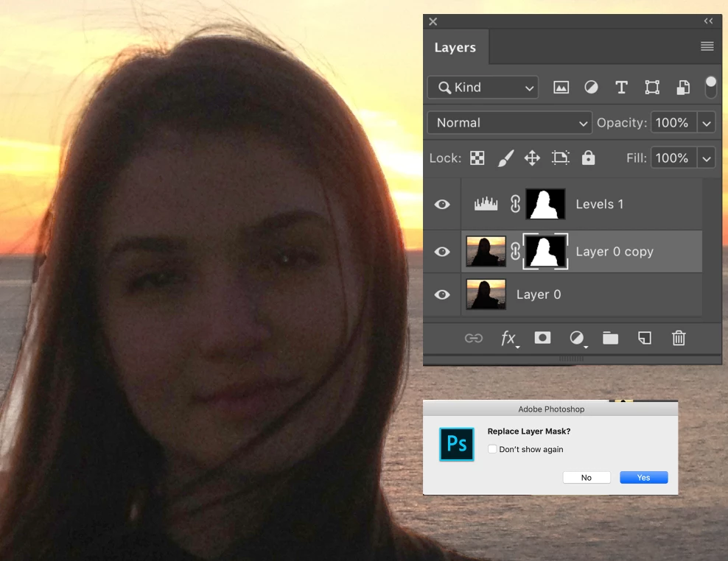The width and height of the screenshot is (728, 561).
Task: Close the Layers panel
Action: [x=433, y=21]
